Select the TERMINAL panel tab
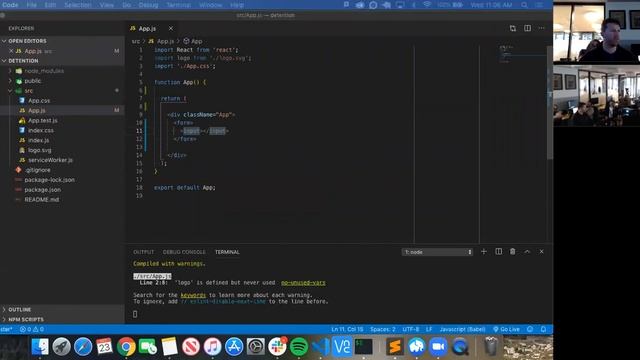This screenshot has height=360, width=640. [x=227, y=252]
